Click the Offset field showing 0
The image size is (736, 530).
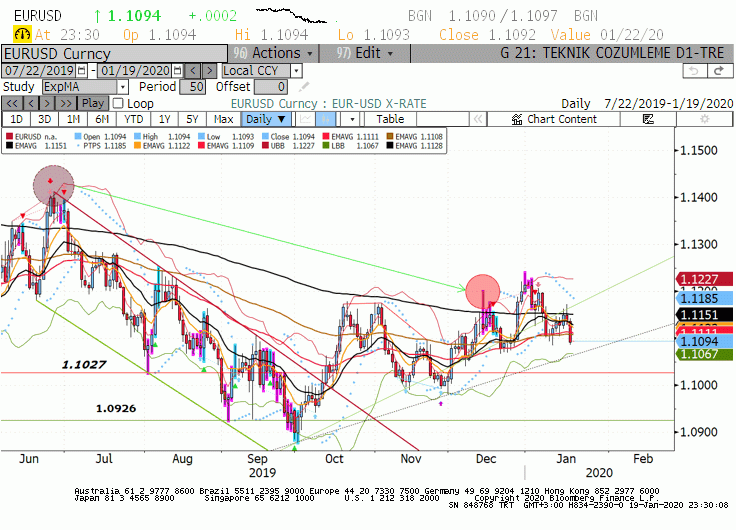tap(271, 87)
